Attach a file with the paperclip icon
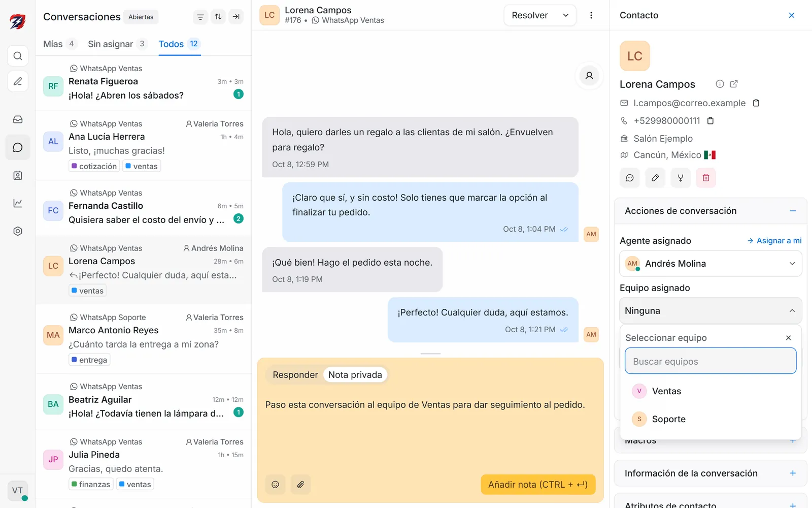 click(x=300, y=485)
